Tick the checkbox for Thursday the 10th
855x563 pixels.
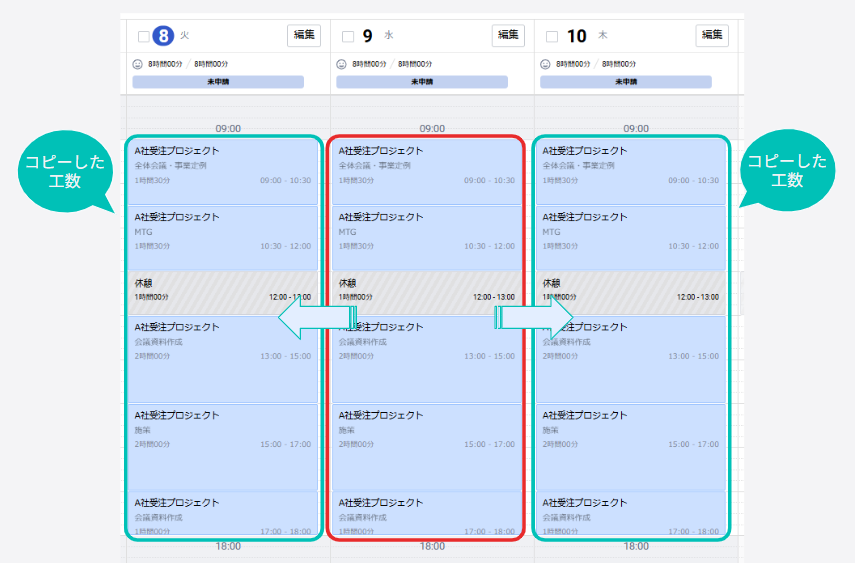pyautogui.click(x=552, y=37)
